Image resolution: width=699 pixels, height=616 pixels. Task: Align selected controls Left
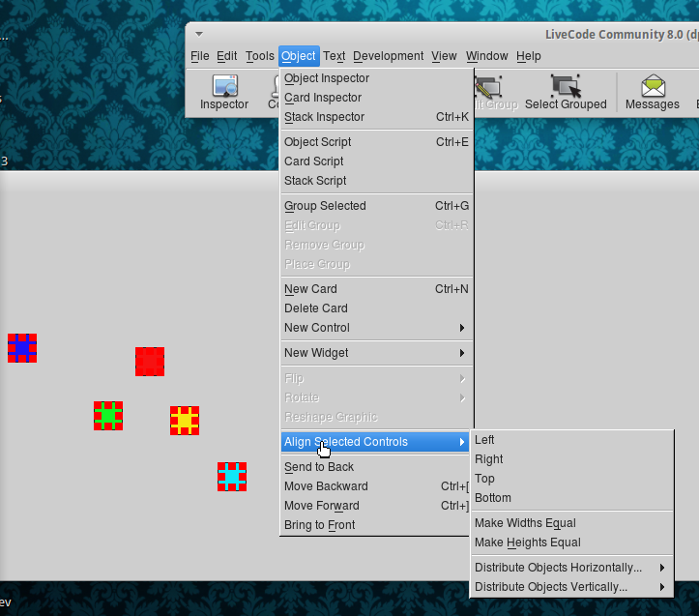pos(572,440)
